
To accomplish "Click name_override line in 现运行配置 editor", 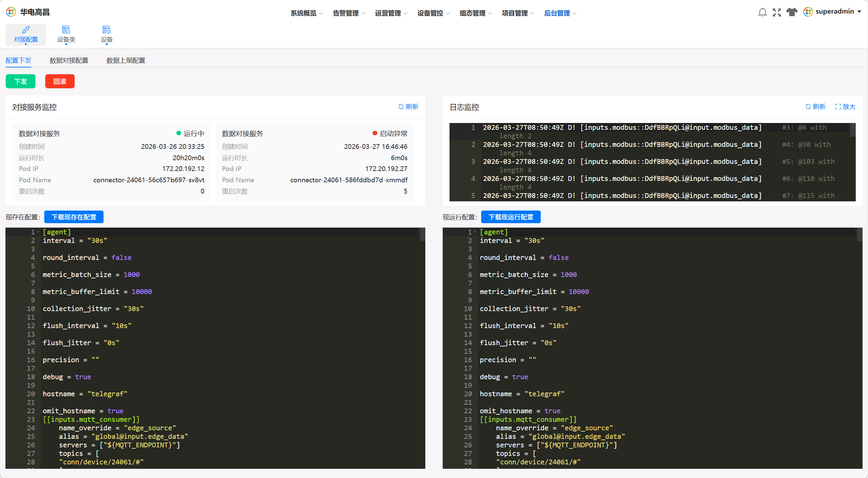I will click(554, 428).
